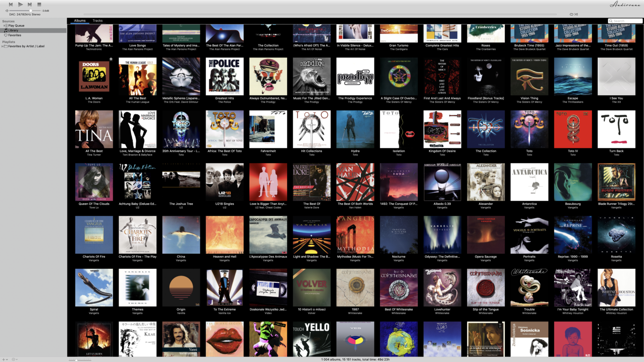Switch to the Tracks tab
This screenshot has height=362, width=644.
[98, 21]
